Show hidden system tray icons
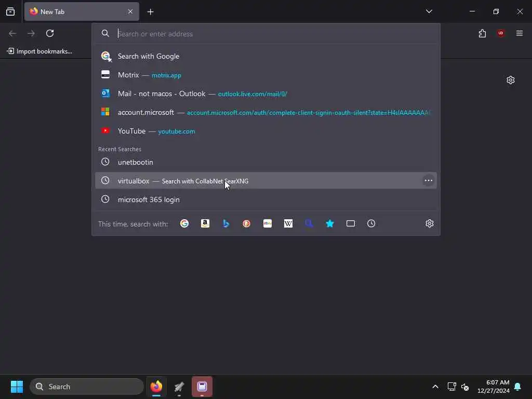 click(x=435, y=387)
